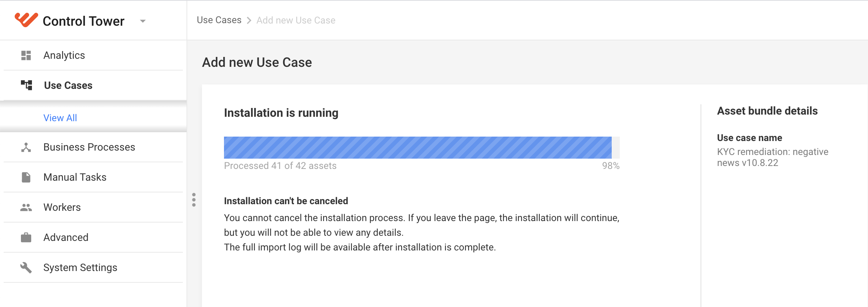
Task: Click the Advanced briefcase icon
Action: [26, 238]
